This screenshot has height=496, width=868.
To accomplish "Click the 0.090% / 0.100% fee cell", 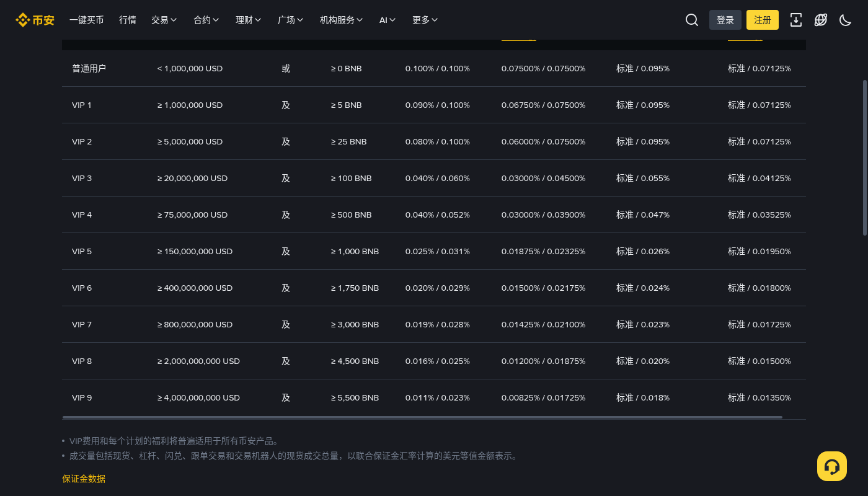I will 438,105.
